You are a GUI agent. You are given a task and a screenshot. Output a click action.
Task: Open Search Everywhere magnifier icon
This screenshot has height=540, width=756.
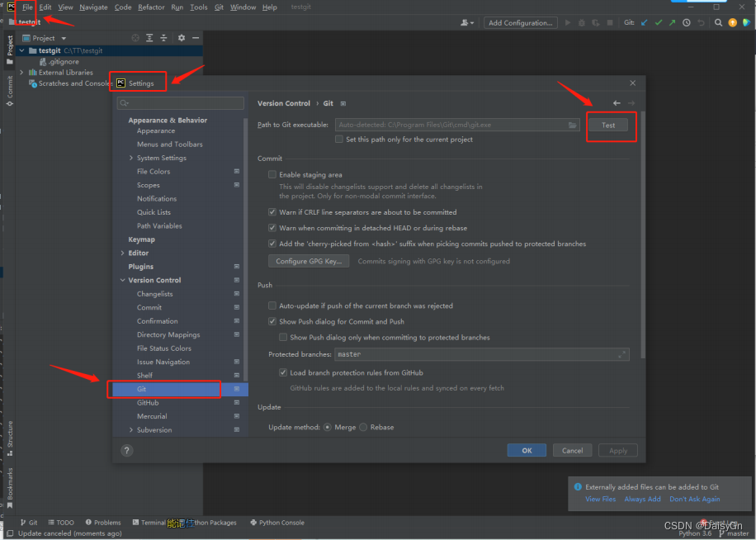[x=718, y=22]
